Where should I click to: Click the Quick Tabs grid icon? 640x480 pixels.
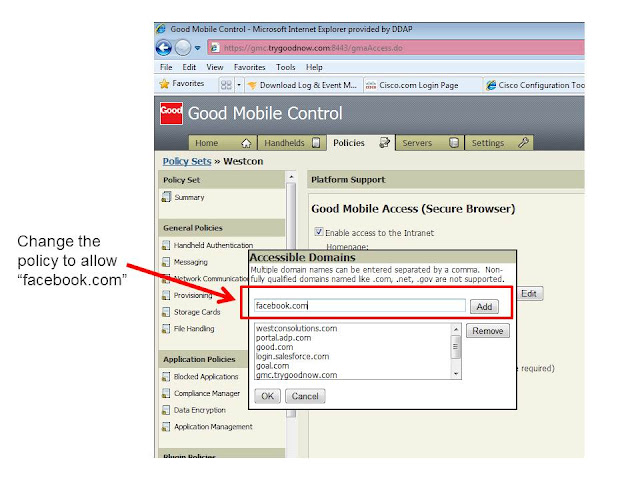[x=226, y=85]
